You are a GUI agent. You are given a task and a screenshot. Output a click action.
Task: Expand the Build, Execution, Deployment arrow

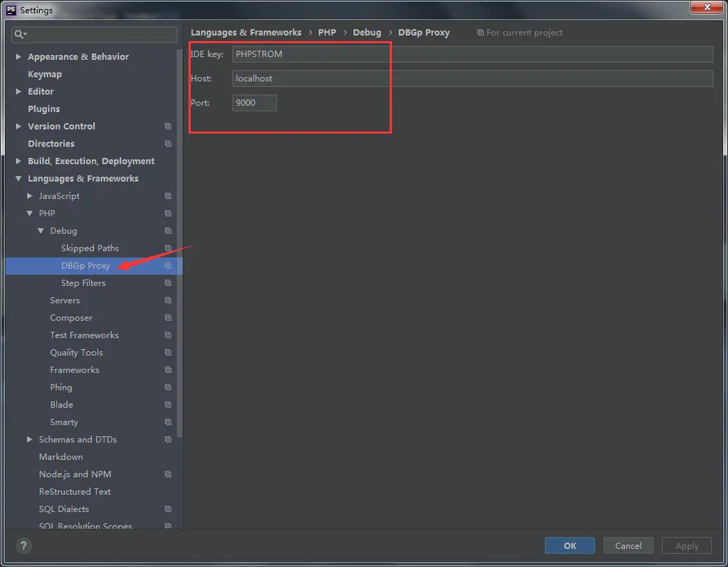(x=18, y=161)
